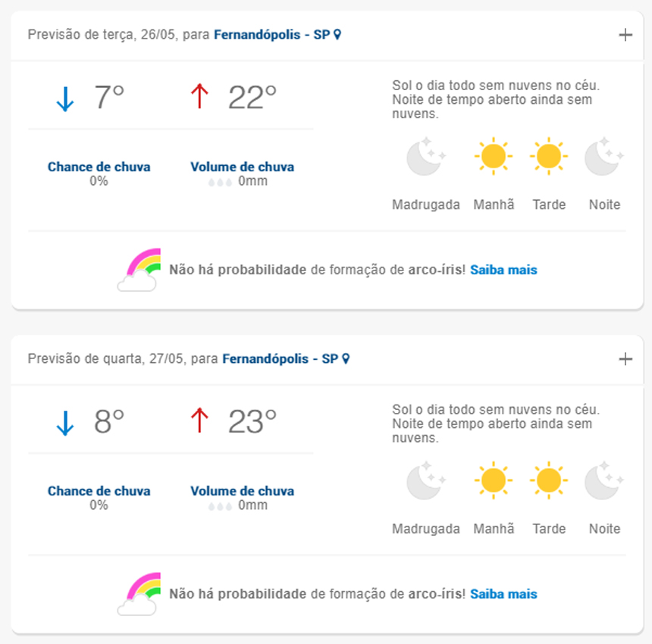The width and height of the screenshot is (652, 644).
Task: Click the rainbow icon in Wednesday card
Action: (139, 594)
